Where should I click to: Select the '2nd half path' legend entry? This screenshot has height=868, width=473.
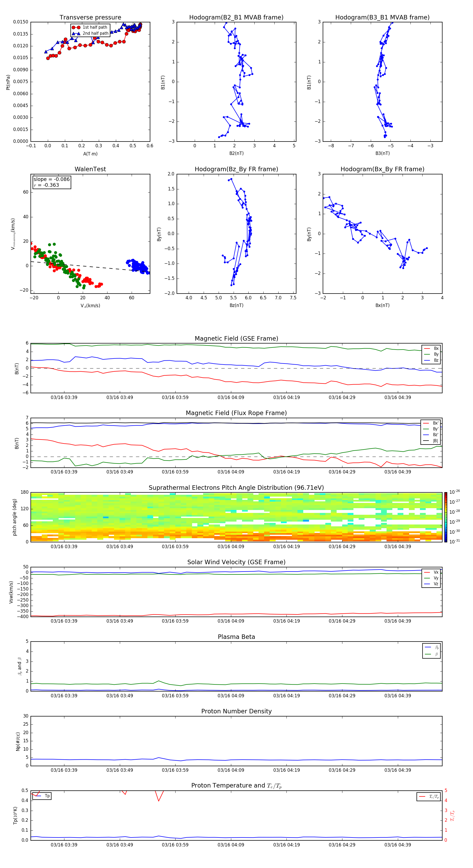90,33
